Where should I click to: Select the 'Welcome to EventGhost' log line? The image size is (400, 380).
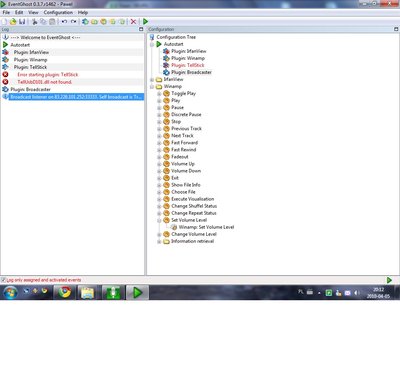pos(45,37)
